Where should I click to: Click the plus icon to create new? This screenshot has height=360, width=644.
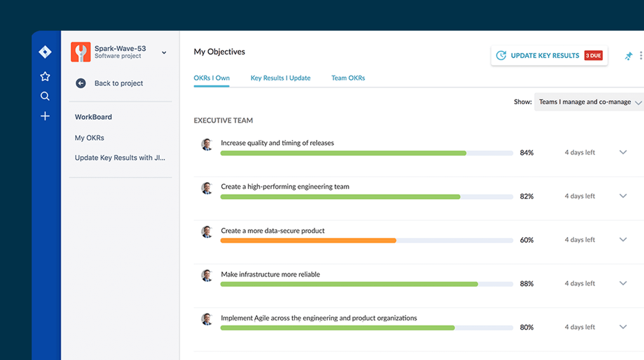click(45, 116)
